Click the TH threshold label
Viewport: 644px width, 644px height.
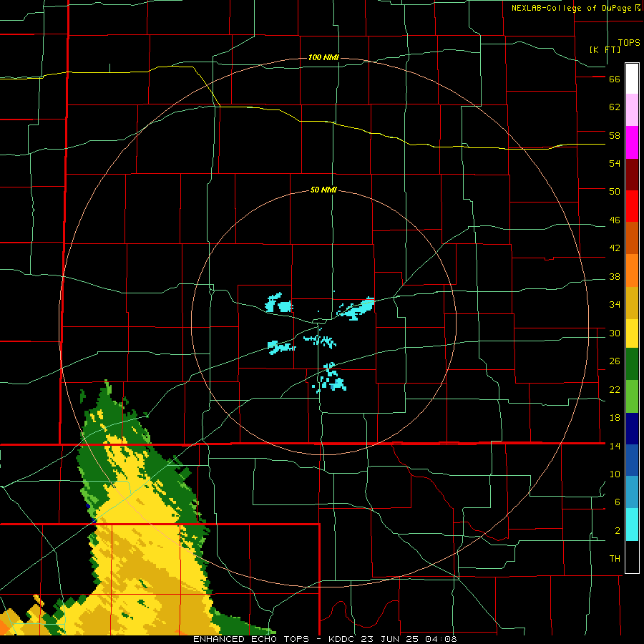coord(615,559)
